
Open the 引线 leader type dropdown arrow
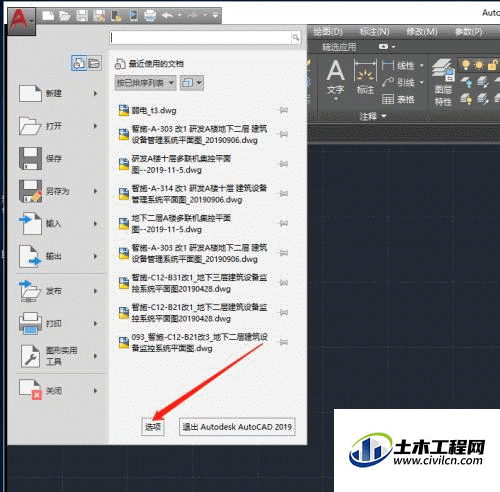(422, 82)
